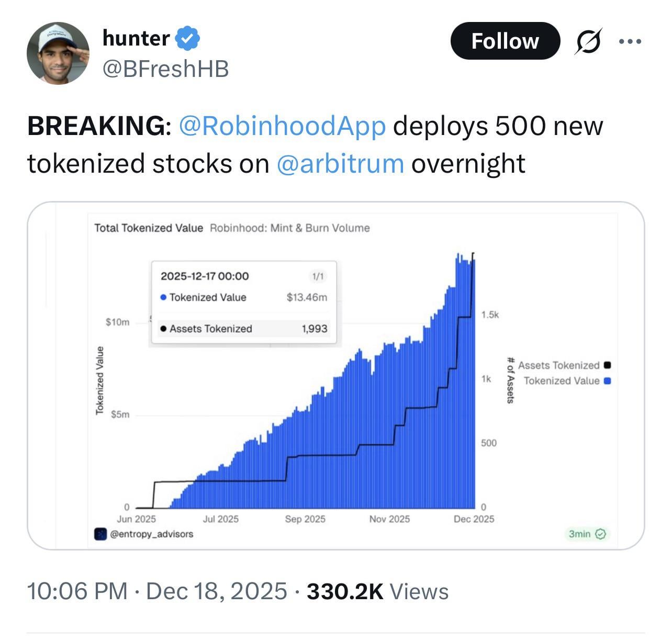
Task: Open the @arbitrum mention link
Action: point(340,163)
